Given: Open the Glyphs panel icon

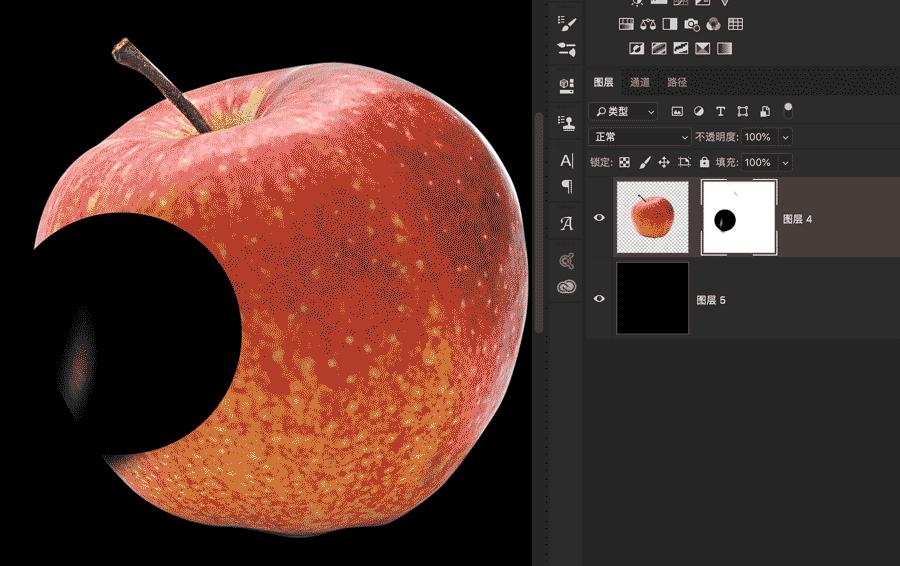Looking at the screenshot, I should point(567,223).
